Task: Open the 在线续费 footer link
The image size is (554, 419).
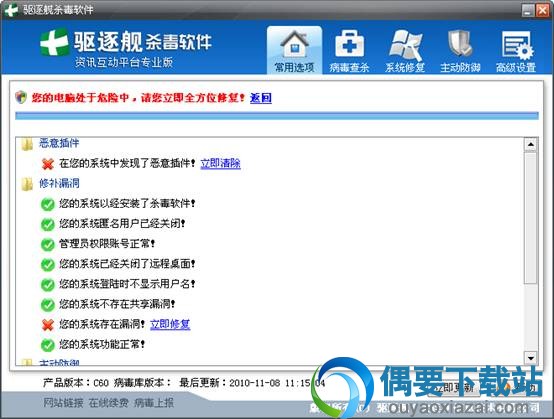Action: [108, 402]
